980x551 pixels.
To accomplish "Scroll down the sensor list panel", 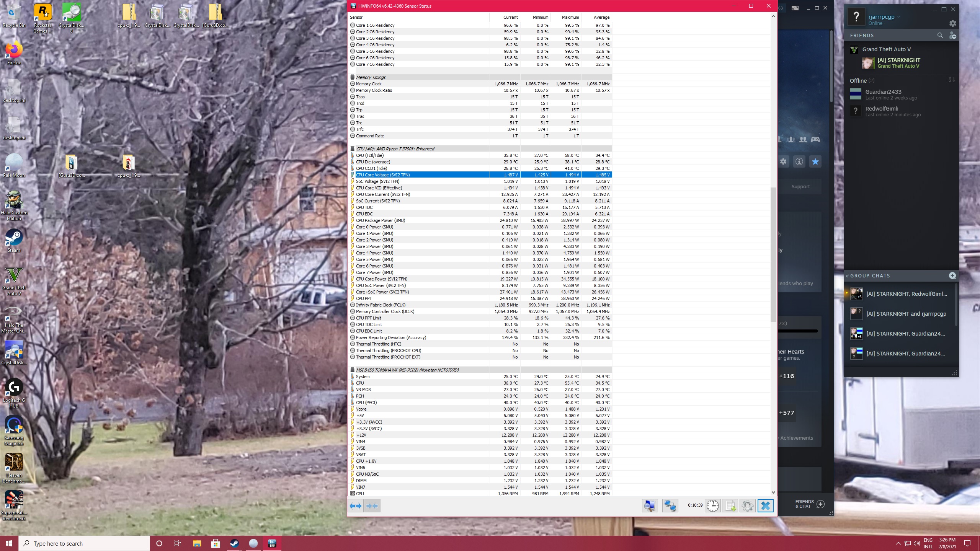I will [x=773, y=492].
